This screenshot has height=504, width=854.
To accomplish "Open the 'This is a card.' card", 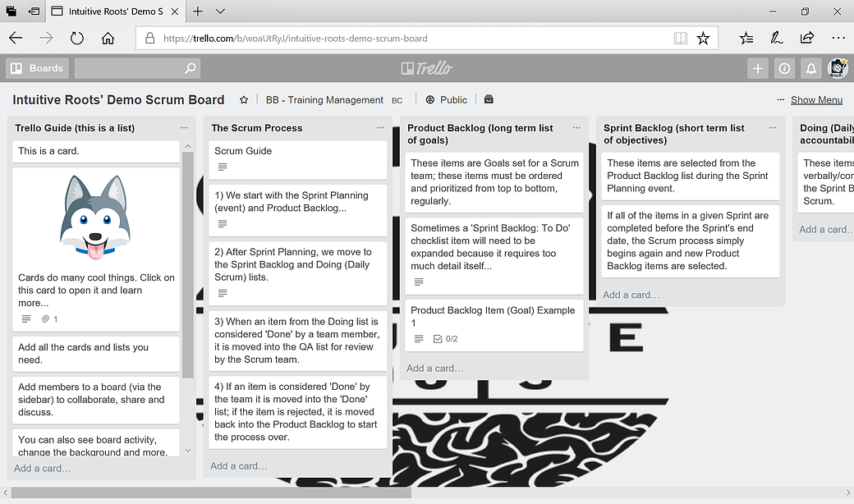I will pos(96,151).
